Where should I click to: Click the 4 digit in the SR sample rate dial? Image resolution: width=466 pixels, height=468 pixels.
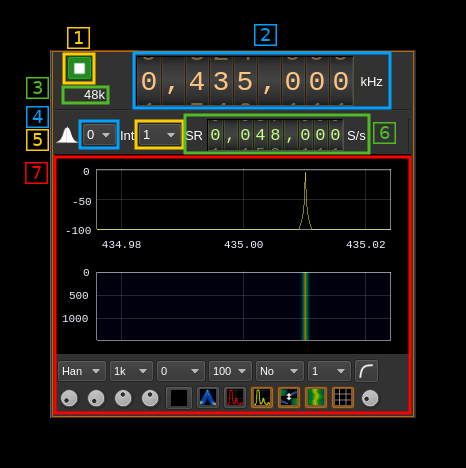pos(260,135)
